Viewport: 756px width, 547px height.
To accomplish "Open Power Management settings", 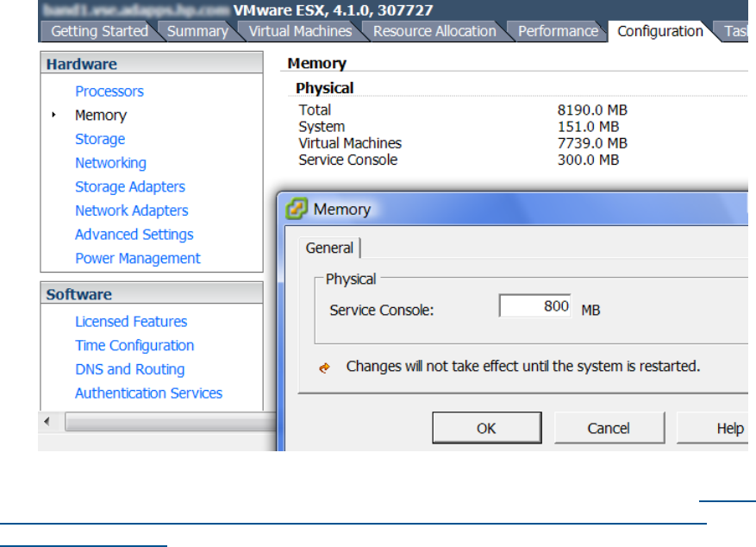I will pyautogui.click(x=138, y=258).
